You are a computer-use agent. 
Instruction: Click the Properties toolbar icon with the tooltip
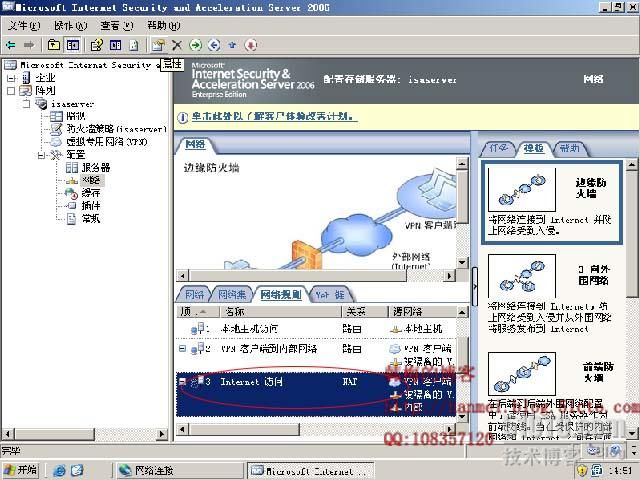pos(158,44)
